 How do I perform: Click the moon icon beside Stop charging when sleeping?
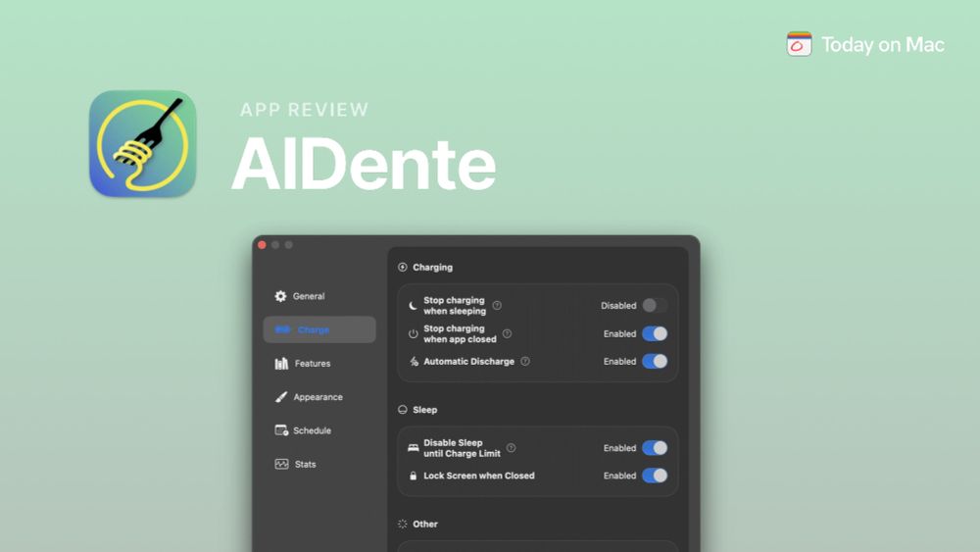pos(414,306)
